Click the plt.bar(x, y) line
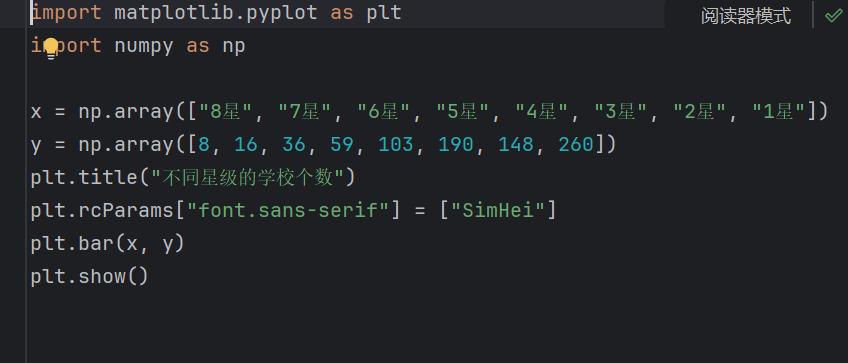This screenshot has width=848, height=363. [x=108, y=243]
